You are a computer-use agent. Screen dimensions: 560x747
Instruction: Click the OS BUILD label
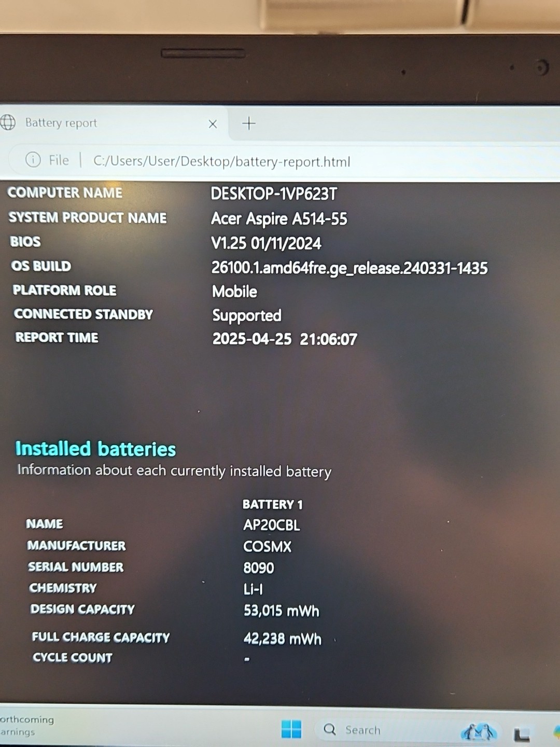click(x=41, y=266)
